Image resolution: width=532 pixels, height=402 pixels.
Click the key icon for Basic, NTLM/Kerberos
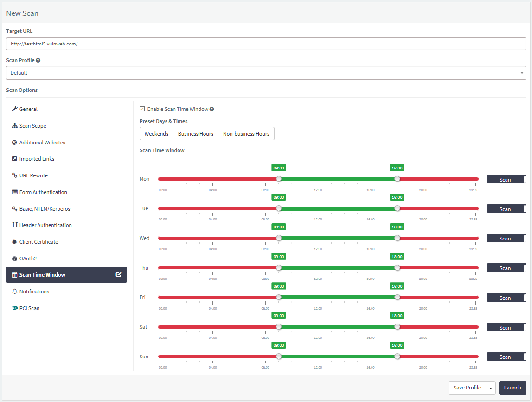click(x=14, y=208)
